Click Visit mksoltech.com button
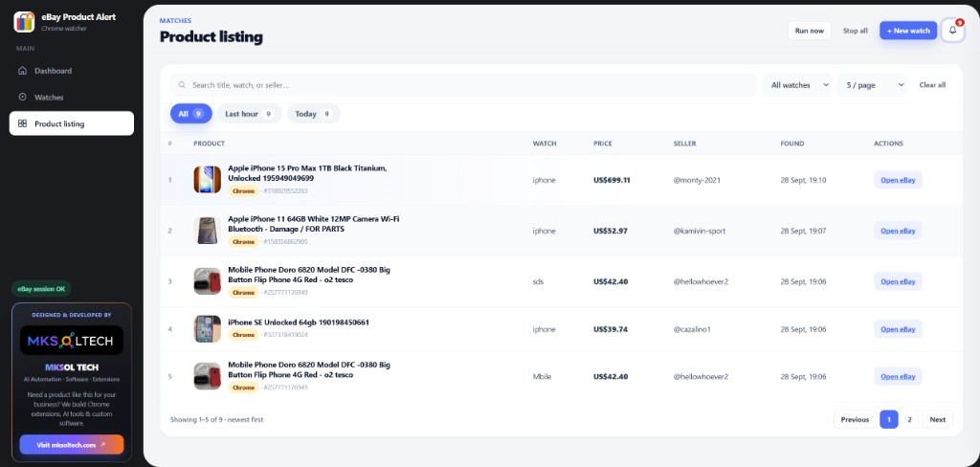The width and height of the screenshot is (980, 467). click(71, 444)
